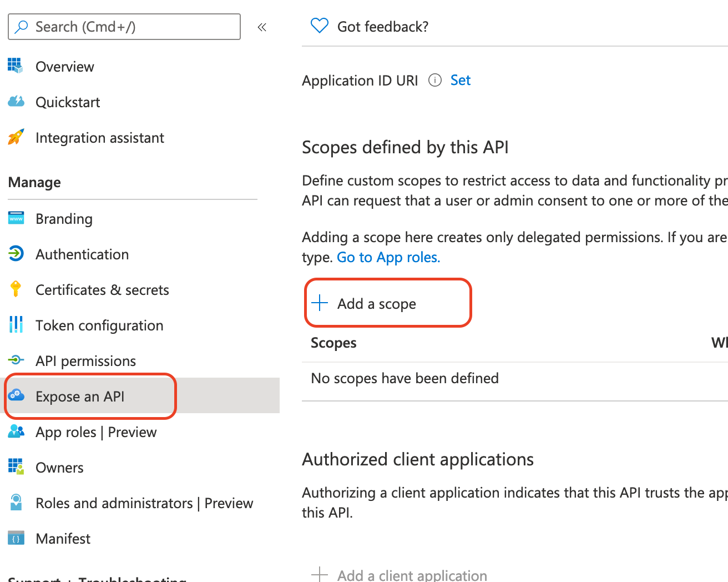The height and width of the screenshot is (582, 728).
Task: Go to Owners section
Action: (59, 468)
